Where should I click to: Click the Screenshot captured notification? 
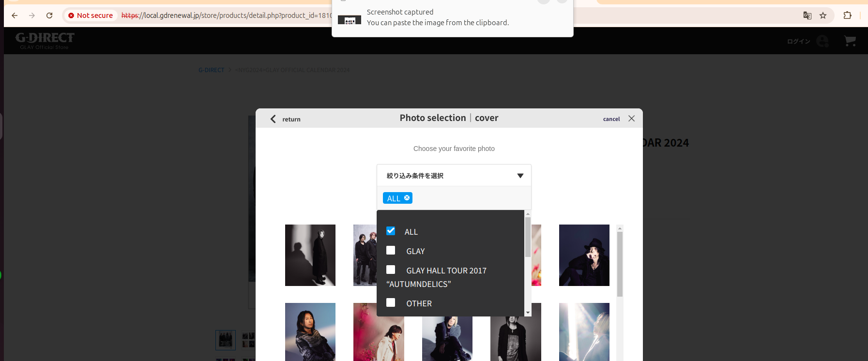point(453,18)
